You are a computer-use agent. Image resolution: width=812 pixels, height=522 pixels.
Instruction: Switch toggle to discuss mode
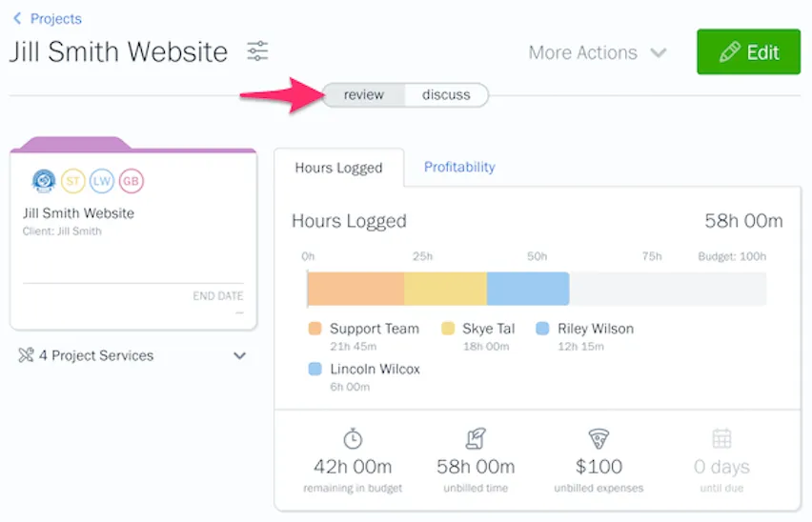(446, 94)
